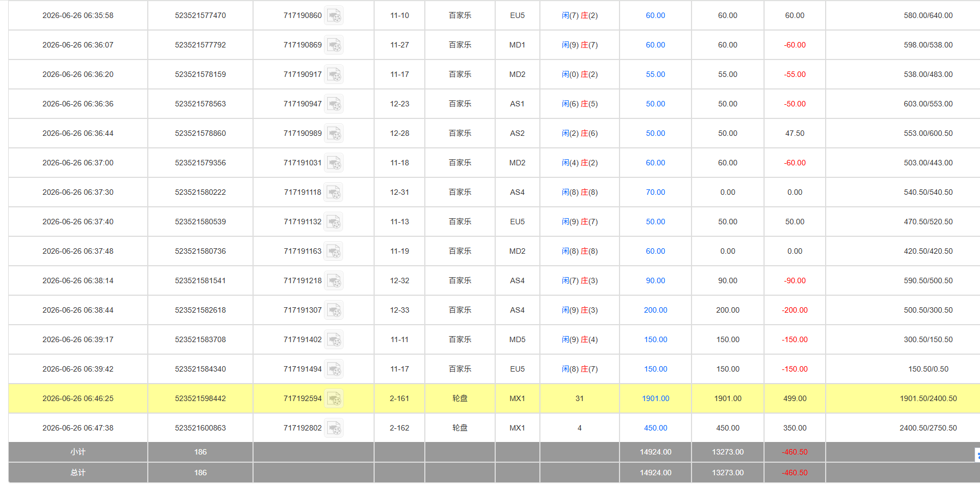Open replay icon for round 717191307
The width and height of the screenshot is (980, 496).
click(x=334, y=310)
